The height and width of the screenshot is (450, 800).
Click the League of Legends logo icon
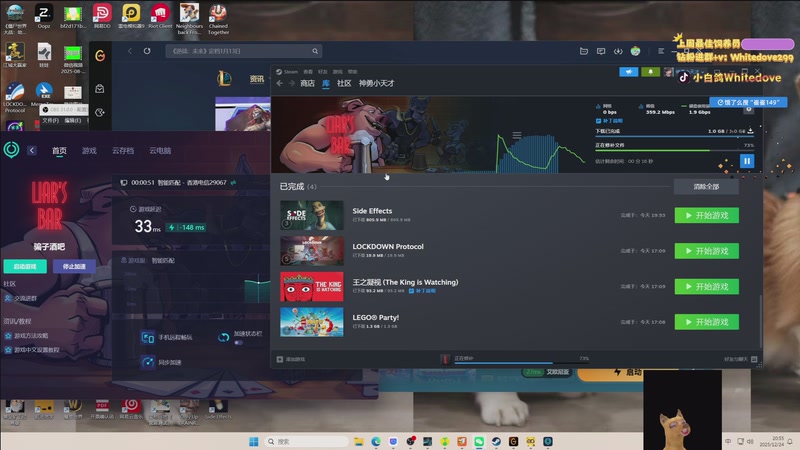(x=224, y=79)
